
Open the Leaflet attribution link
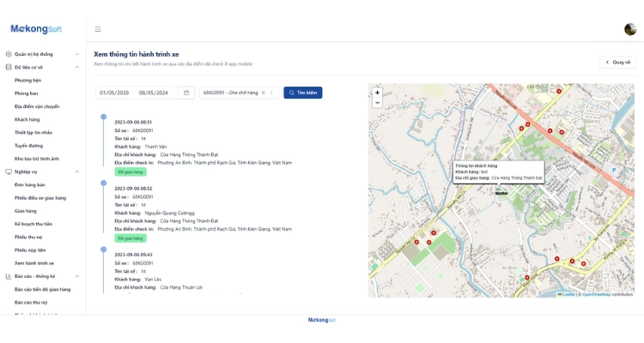click(568, 294)
